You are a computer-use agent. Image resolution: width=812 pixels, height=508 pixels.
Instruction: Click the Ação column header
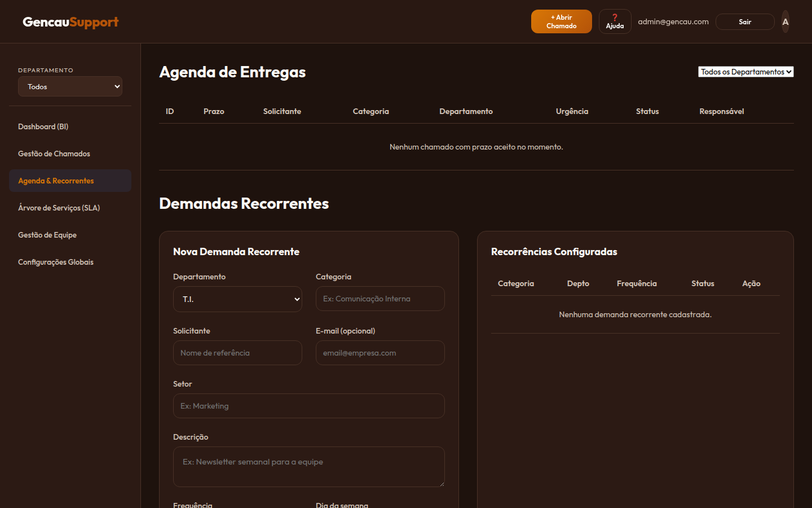click(x=751, y=283)
